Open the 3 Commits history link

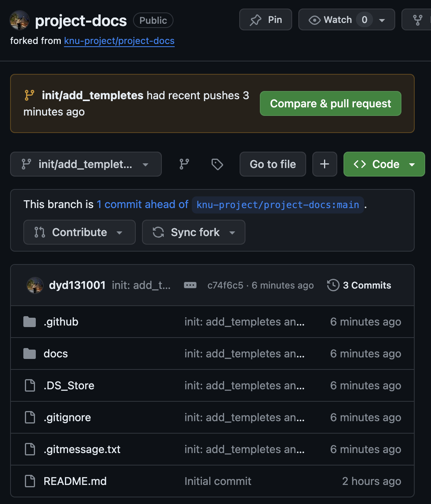pyautogui.click(x=359, y=285)
